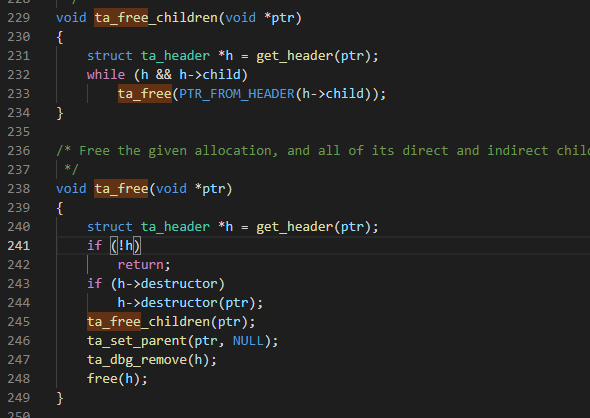Click line number 246 in the gutter
The image size is (590, 418).
point(18,340)
